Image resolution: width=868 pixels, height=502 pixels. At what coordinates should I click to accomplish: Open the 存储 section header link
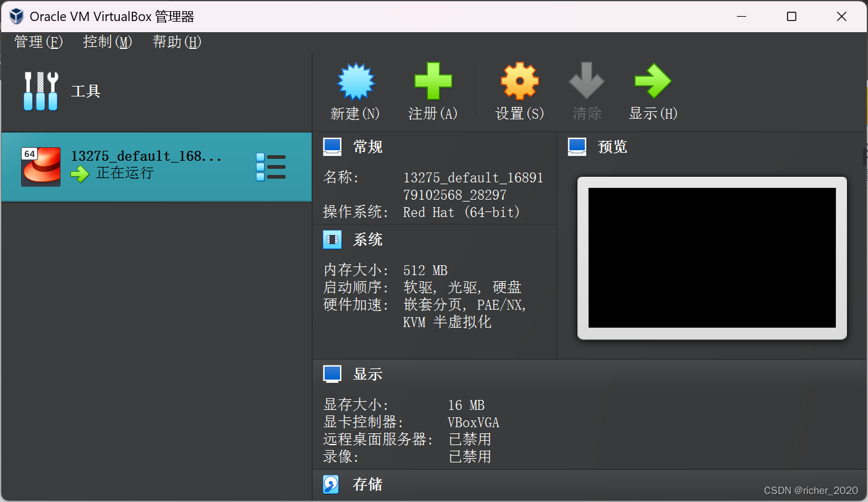coord(368,484)
